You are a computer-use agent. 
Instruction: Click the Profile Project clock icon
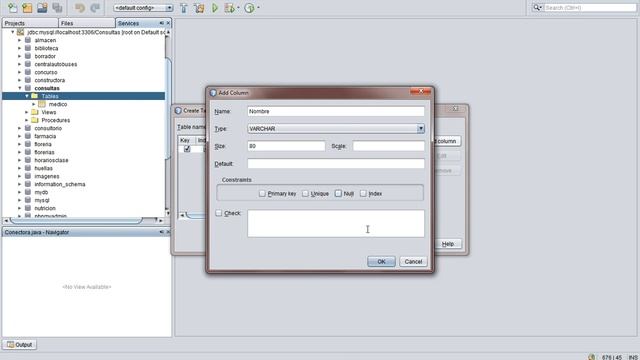click(x=249, y=7)
